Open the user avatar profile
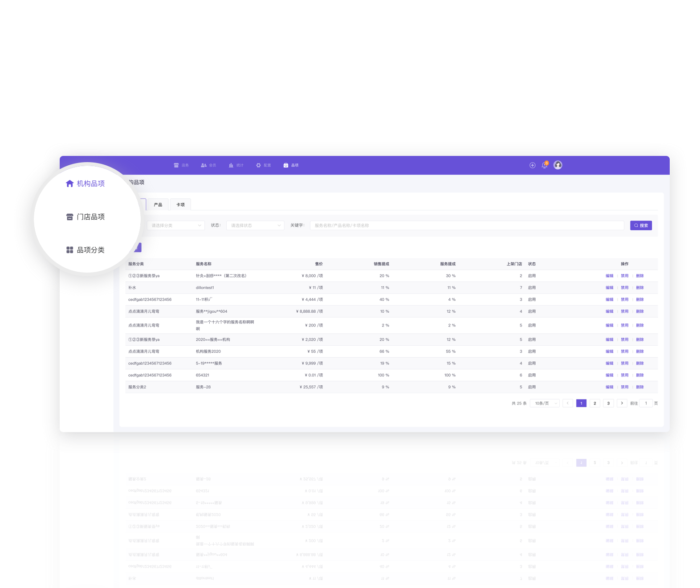Image resolution: width=700 pixels, height=588 pixels. click(558, 165)
